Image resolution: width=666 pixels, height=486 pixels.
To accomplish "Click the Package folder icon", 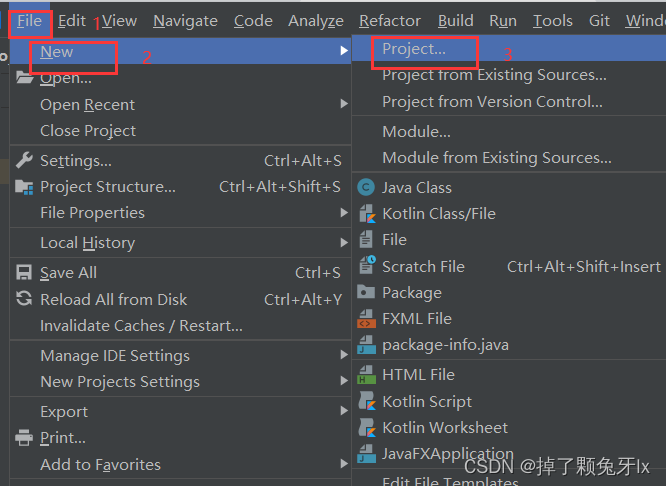I will [366, 292].
